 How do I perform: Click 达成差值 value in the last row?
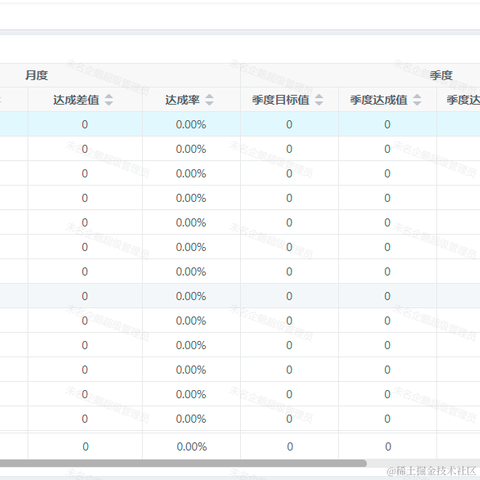coord(85,446)
